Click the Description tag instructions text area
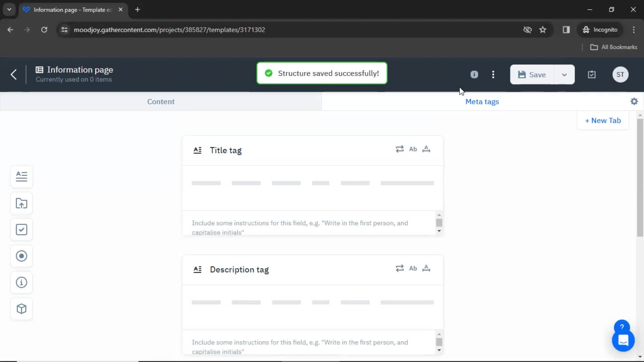 [x=309, y=343]
